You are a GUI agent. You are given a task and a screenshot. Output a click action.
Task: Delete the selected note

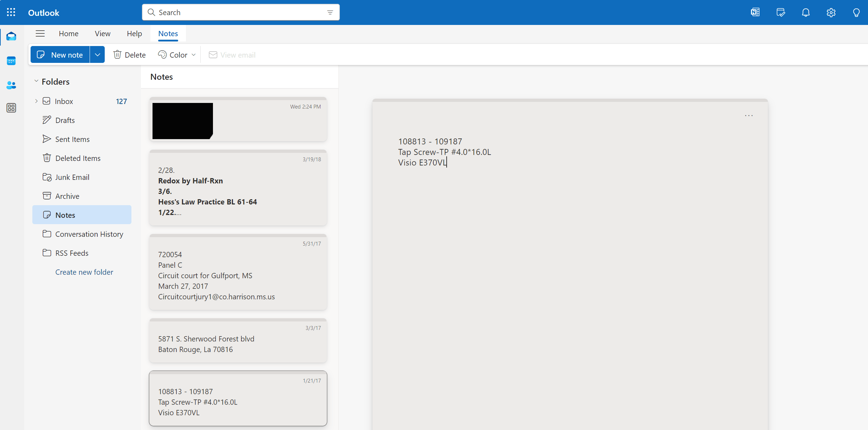click(129, 55)
